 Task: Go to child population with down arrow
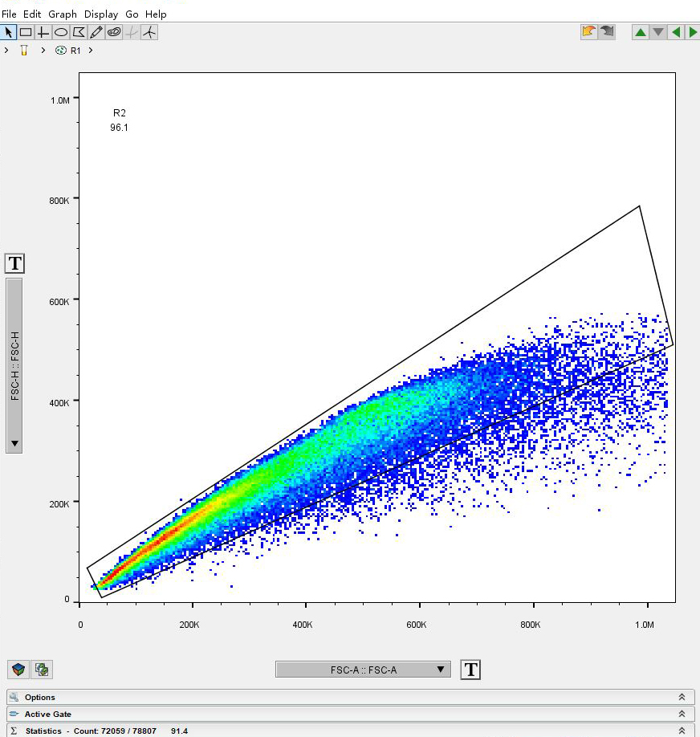pos(658,32)
